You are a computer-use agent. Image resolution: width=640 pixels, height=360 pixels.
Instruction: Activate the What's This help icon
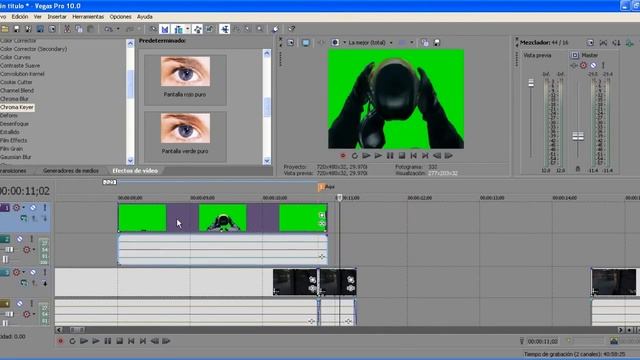coord(291,29)
